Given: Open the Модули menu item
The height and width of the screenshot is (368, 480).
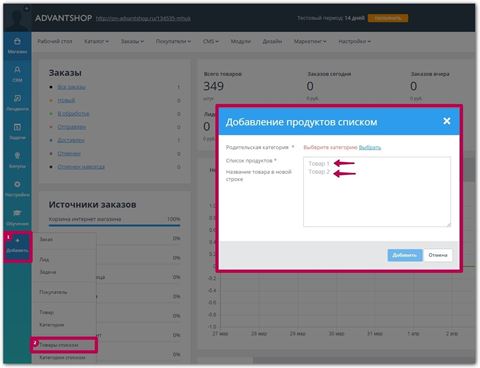Looking at the screenshot, I should point(241,41).
